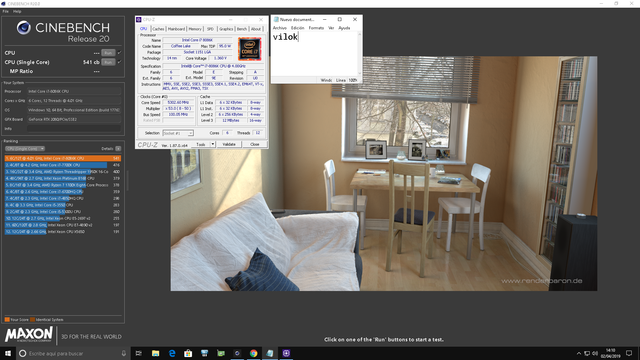Select the Xeon Platinum ranking row
The height and width of the screenshot is (360, 640).
(63, 178)
